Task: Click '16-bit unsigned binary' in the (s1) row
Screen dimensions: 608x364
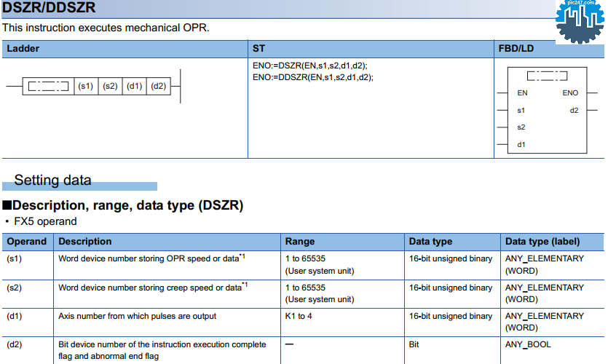Action: pyautogui.click(x=451, y=258)
